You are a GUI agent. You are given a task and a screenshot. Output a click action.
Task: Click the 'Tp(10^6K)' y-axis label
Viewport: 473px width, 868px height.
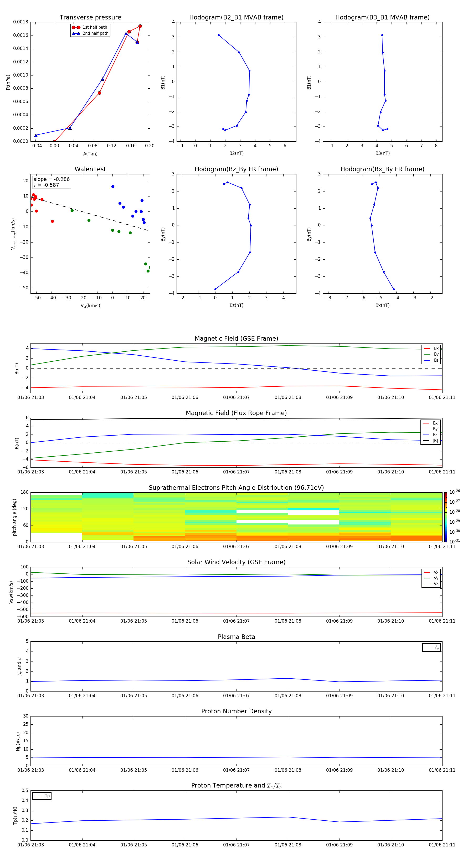(x=15, y=815)
